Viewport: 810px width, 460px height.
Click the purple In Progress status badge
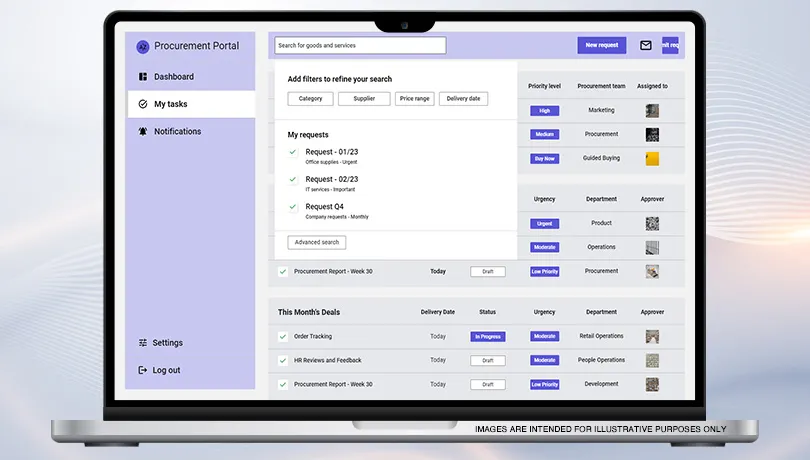488,337
